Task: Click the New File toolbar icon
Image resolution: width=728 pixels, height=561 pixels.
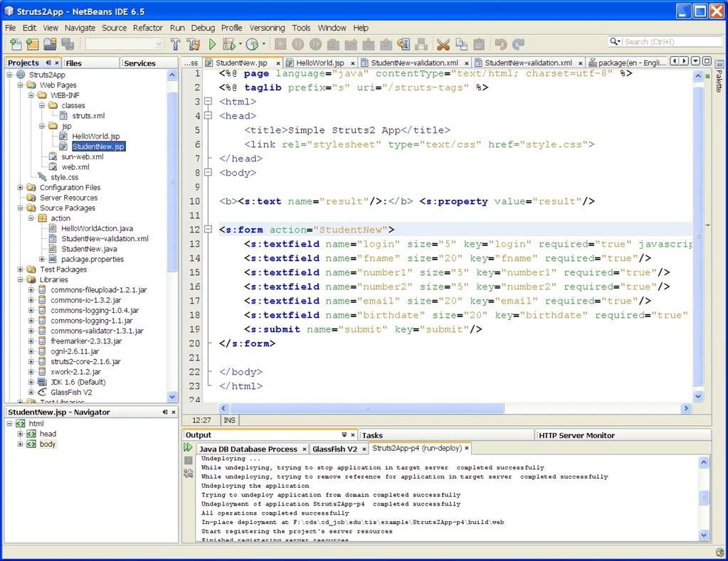Action: coord(16,44)
